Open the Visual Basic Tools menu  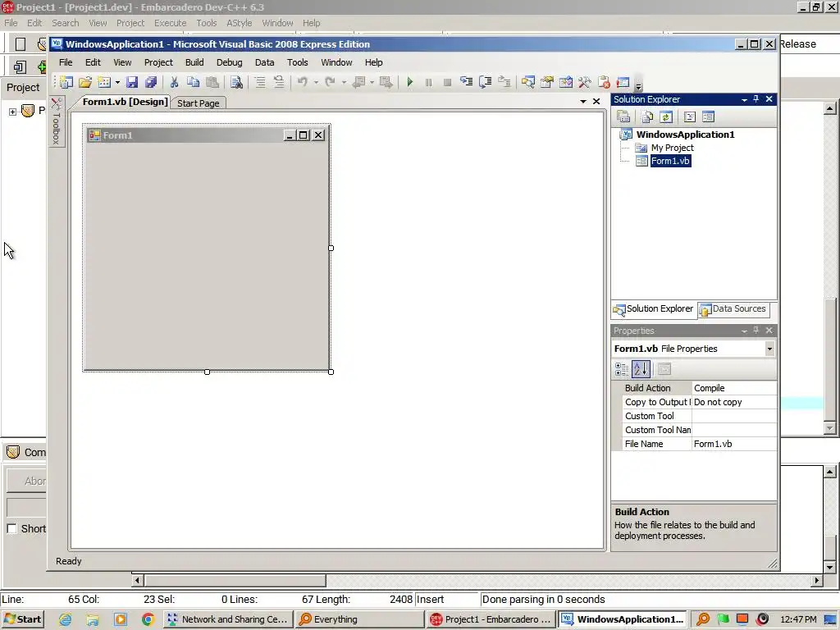[x=297, y=62]
